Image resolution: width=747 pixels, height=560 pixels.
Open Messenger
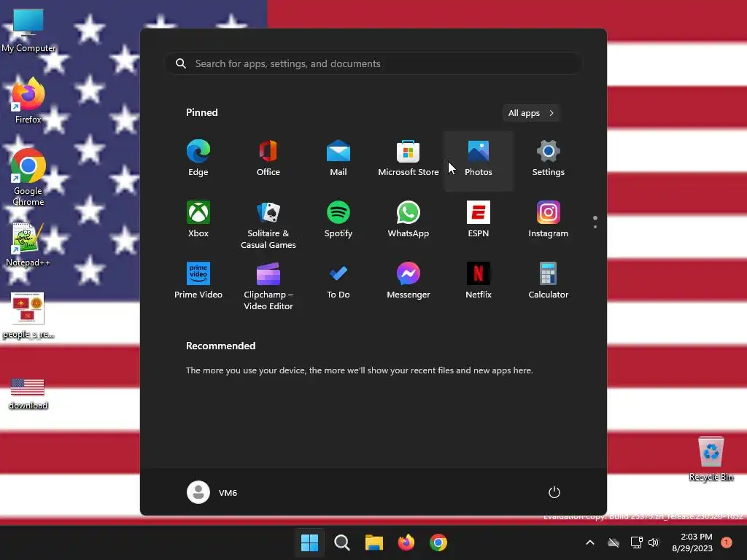click(x=409, y=281)
